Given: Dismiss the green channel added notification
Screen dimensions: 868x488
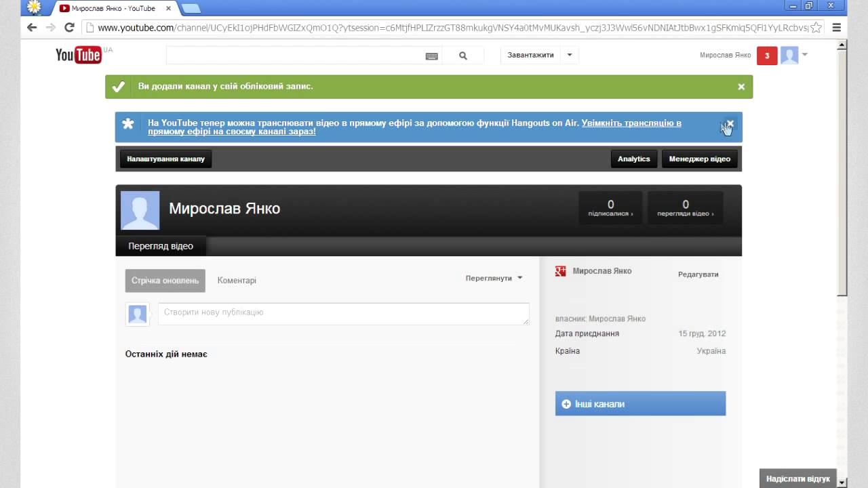Looking at the screenshot, I should [741, 87].
